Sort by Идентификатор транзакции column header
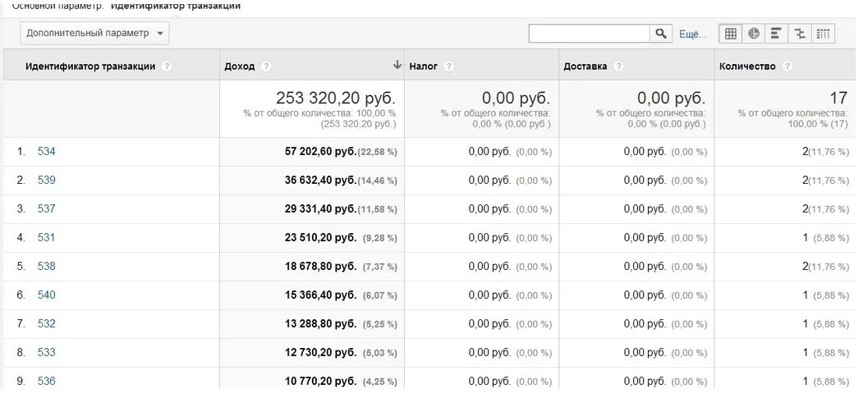The width and height of the screenshot is (868, 398). tap(90, 66)
